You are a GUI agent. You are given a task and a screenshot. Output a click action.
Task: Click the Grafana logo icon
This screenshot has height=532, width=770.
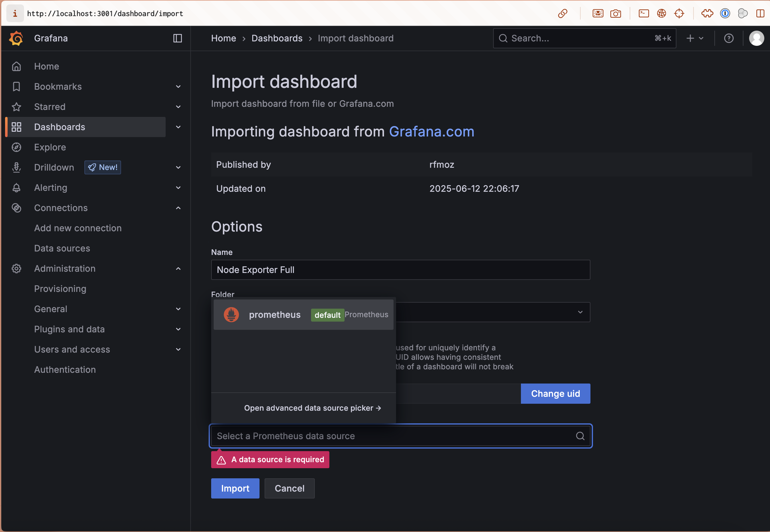click(x=16, y=38)
